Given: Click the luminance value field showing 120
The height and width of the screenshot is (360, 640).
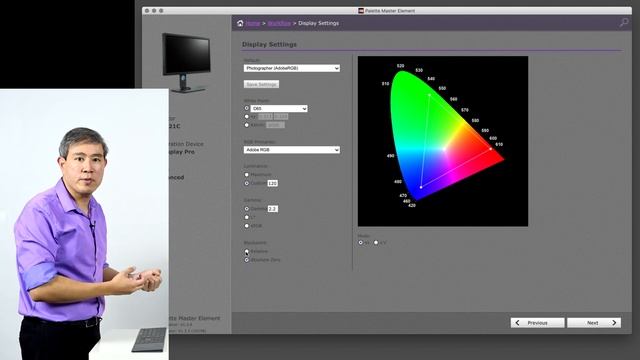Looking at the screenshot, I should [x=273, y=183].
